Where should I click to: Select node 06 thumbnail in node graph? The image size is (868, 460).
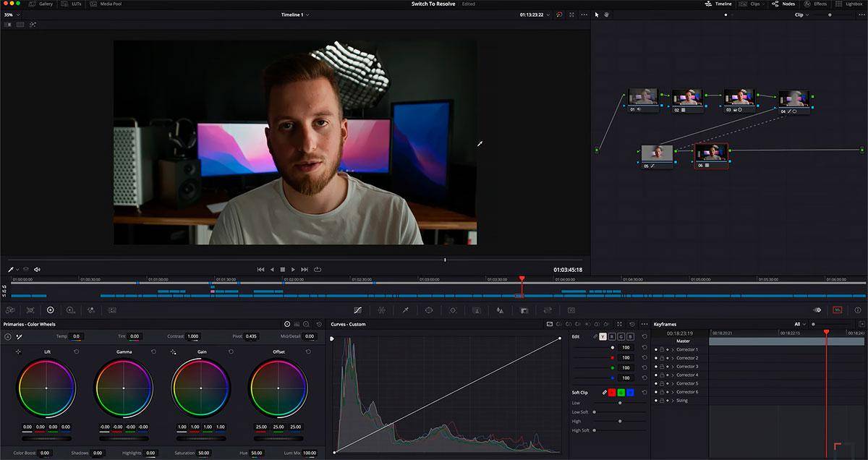tap(711, 153)
